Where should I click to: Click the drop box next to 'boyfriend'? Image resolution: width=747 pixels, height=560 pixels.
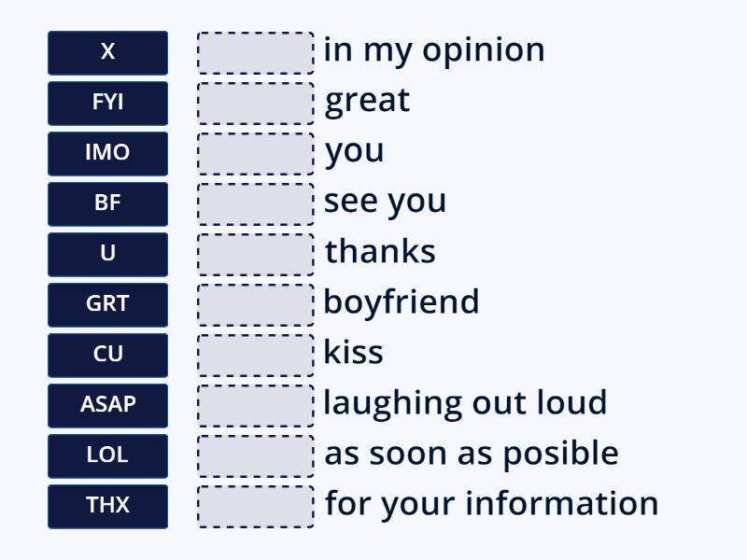254,304
